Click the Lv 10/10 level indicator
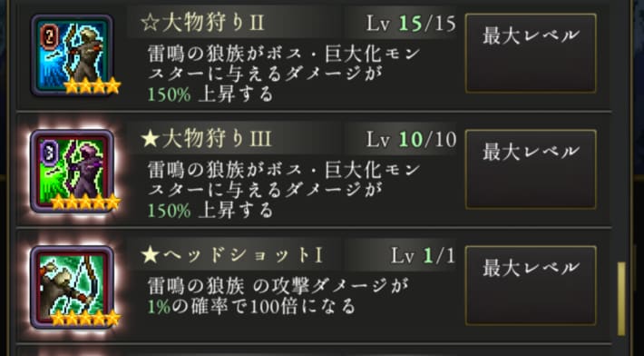The height and width of the screenshot is (356, 644). point(411,141)
